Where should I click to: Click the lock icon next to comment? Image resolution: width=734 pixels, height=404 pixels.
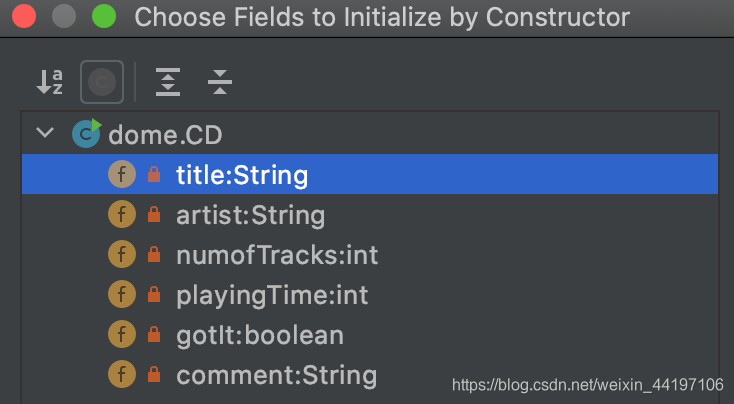pos(154,375)
